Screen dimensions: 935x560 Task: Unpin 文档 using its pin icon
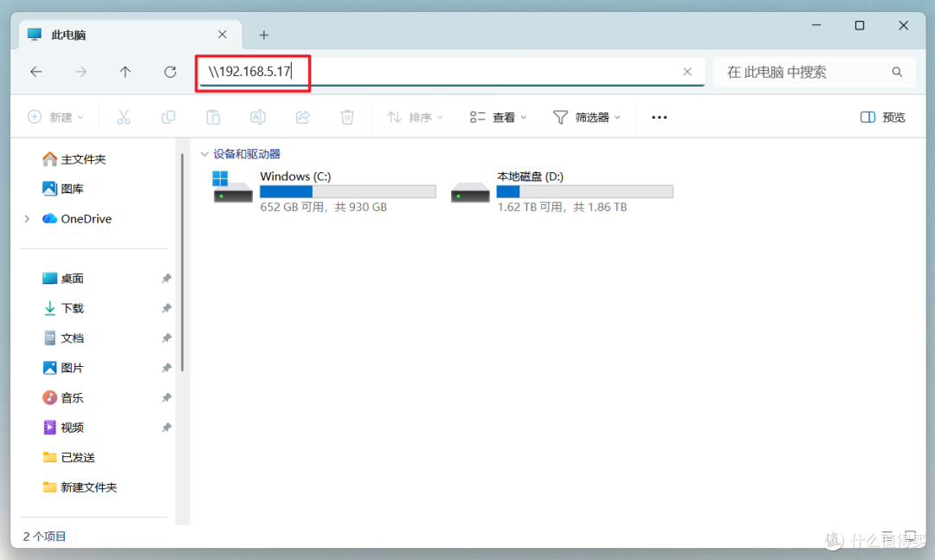166,338
